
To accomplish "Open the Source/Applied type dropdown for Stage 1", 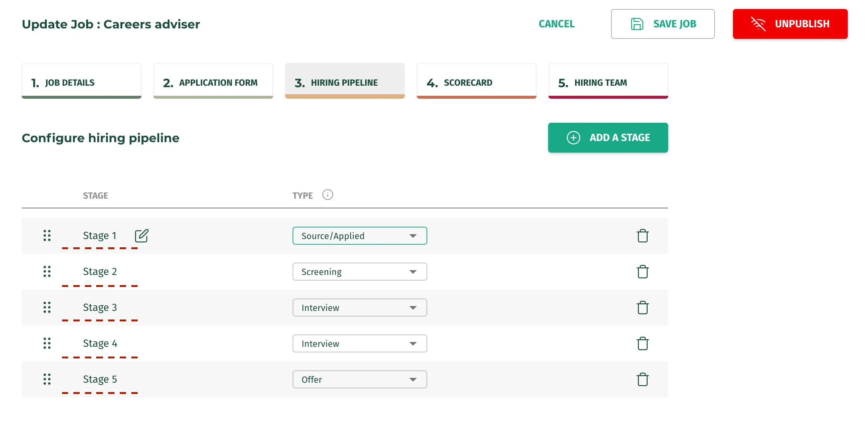I will pyautogui.click(x=360, y=236).
